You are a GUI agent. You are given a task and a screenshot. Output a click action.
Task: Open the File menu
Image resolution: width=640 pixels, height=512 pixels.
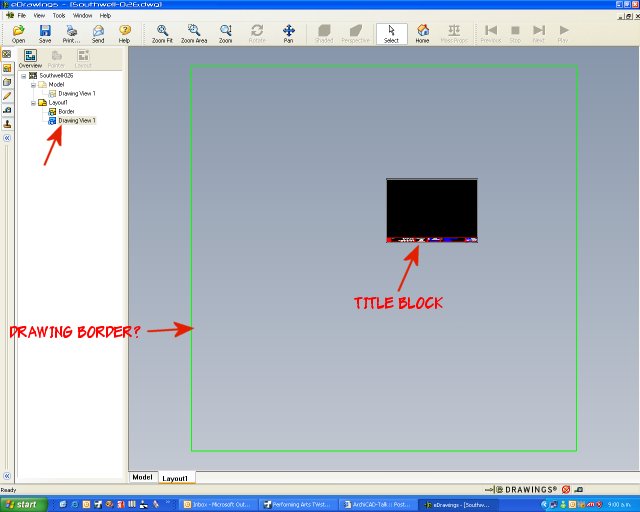point(22,16)
